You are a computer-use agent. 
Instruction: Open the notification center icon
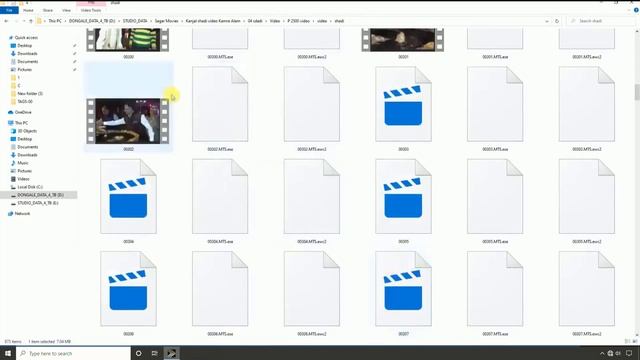point(629,353)
